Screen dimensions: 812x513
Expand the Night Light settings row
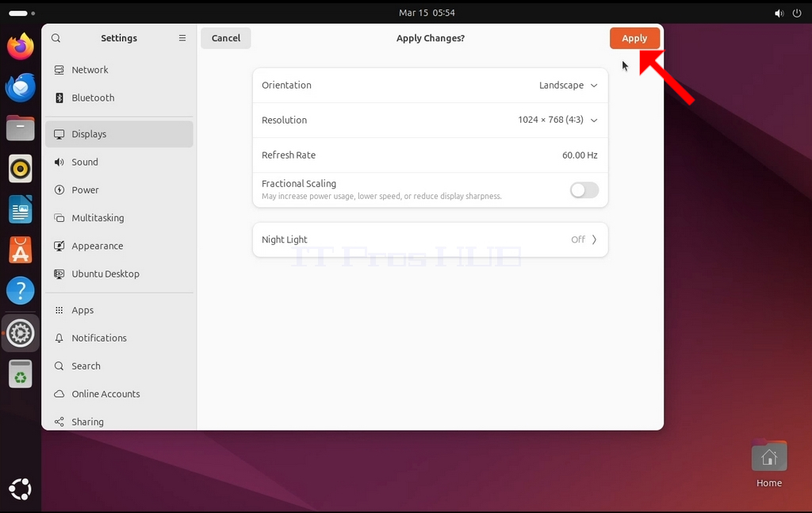pyautogui.click(x=431, y=239)
